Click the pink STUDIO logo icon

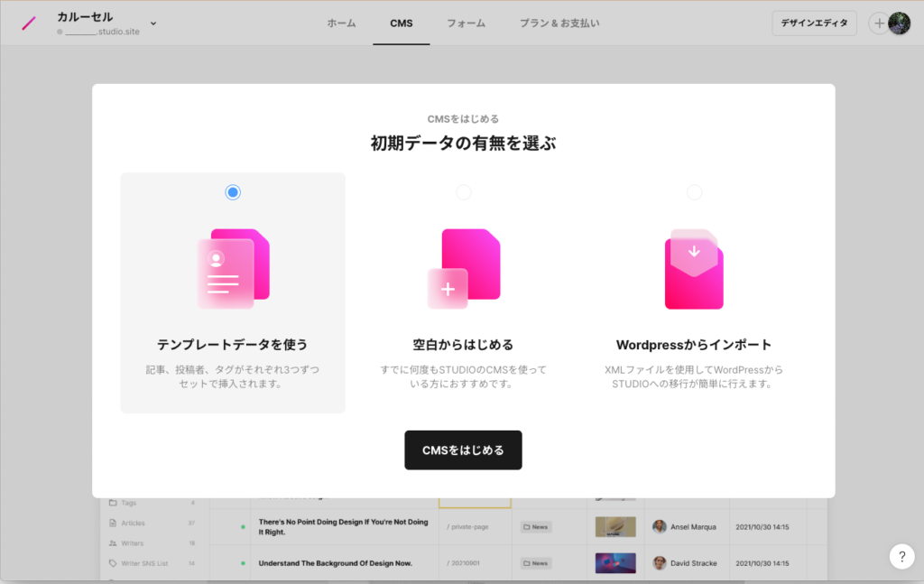pyautogui.click(x=29, y=23)
